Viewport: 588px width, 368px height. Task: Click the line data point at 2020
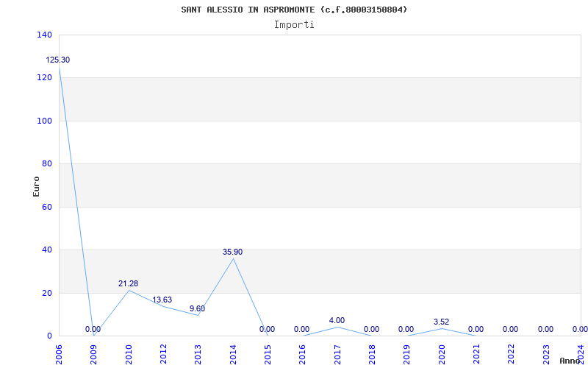point(442,328)
